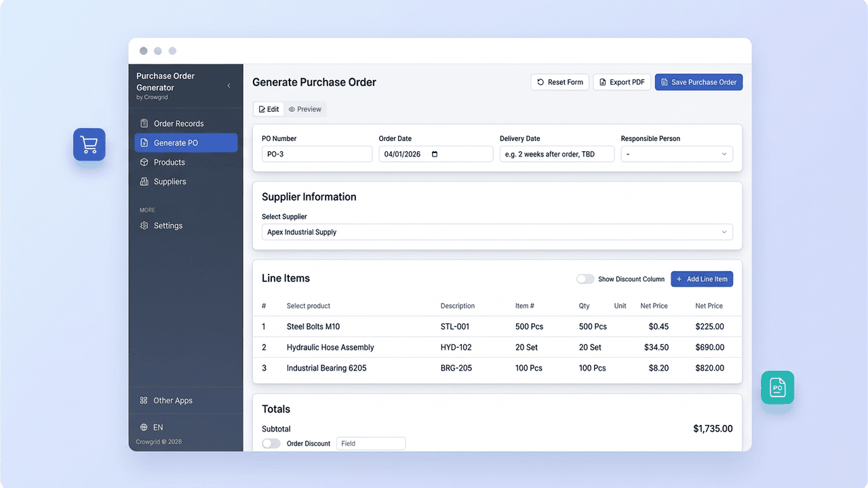This screenshot has height=488, width=868.
Task: Click the $34.50 net price cell
Action: click(x=656, y=347)
